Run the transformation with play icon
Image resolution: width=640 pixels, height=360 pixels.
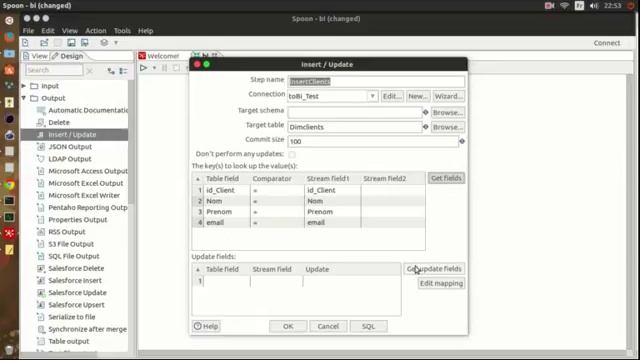[x=143, y=68]
